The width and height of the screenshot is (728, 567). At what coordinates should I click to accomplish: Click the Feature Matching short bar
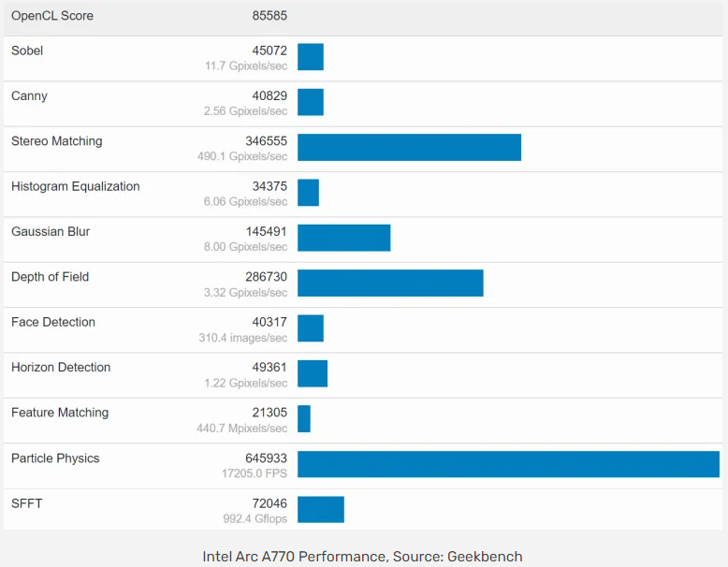(x=304, y=419)
